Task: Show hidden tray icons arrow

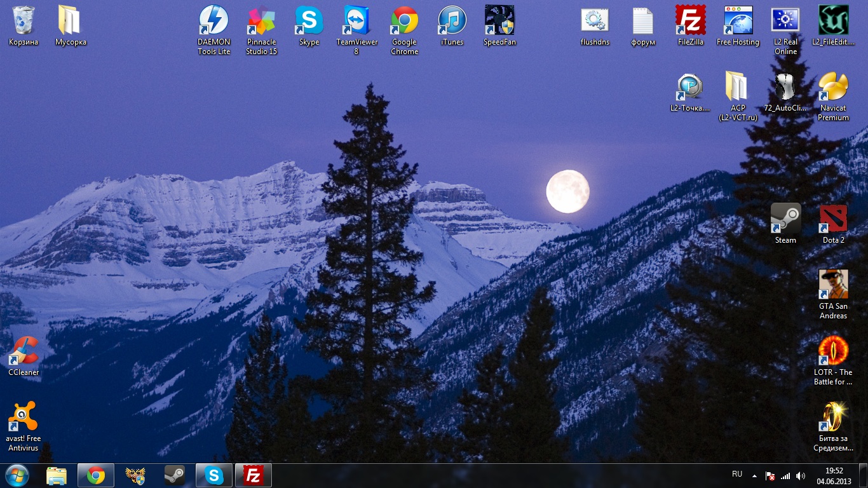Action: [754, 475]
